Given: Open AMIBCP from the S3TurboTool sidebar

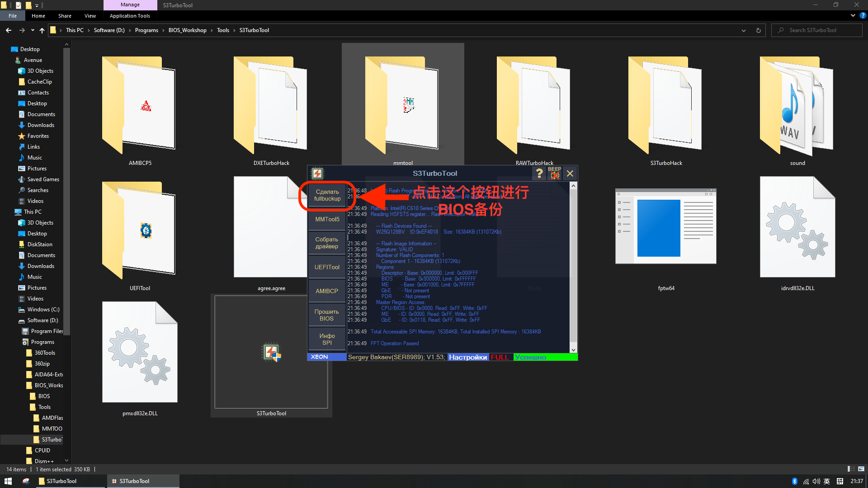Looking at the screenshot, I should click(x=327, y=291).
